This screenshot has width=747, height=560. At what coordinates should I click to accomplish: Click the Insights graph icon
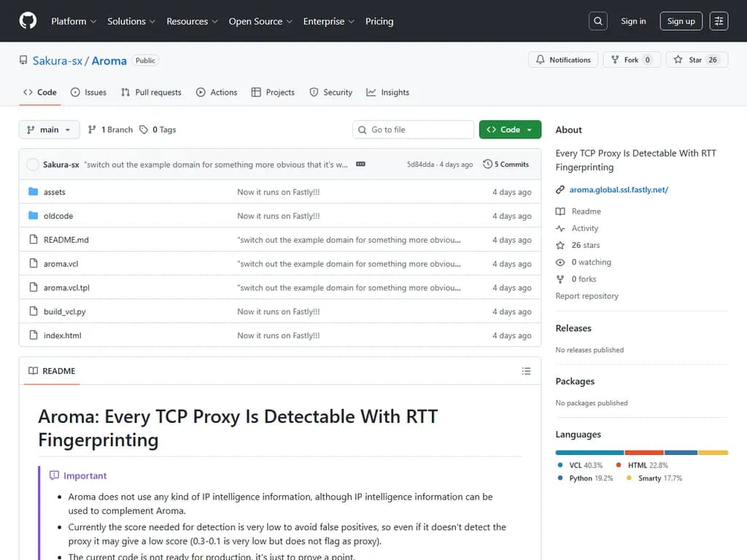pyautogui.click(x=371, y=92)
